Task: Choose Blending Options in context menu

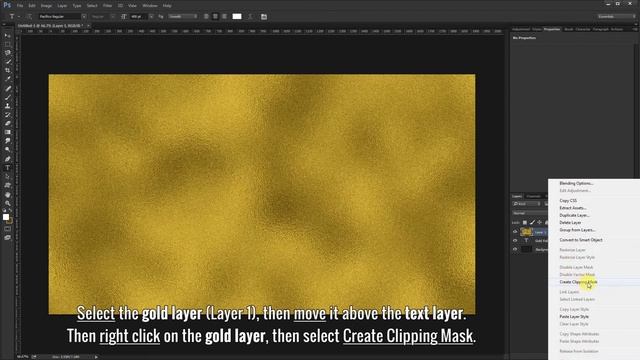Action: 576,183
